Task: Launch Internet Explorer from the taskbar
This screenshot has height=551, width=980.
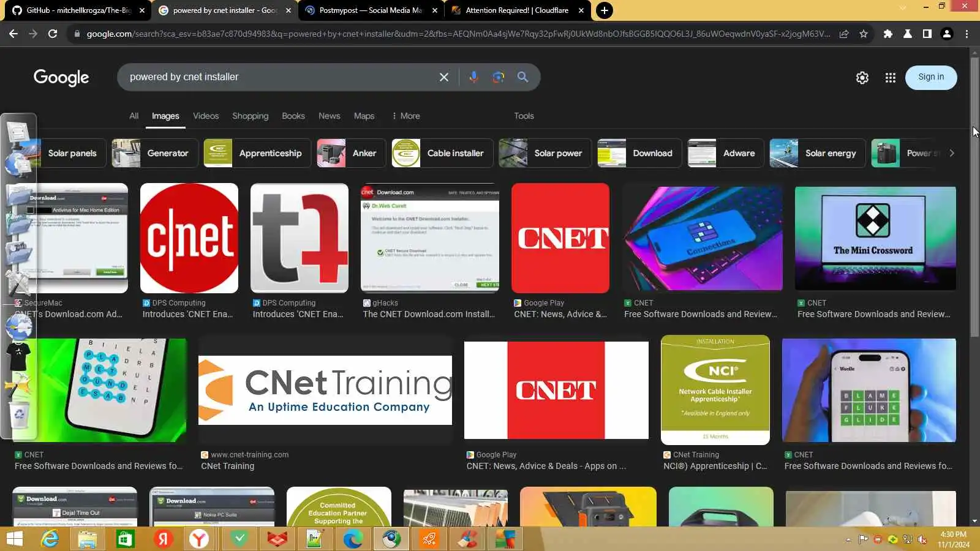Action: coord(50,539)
